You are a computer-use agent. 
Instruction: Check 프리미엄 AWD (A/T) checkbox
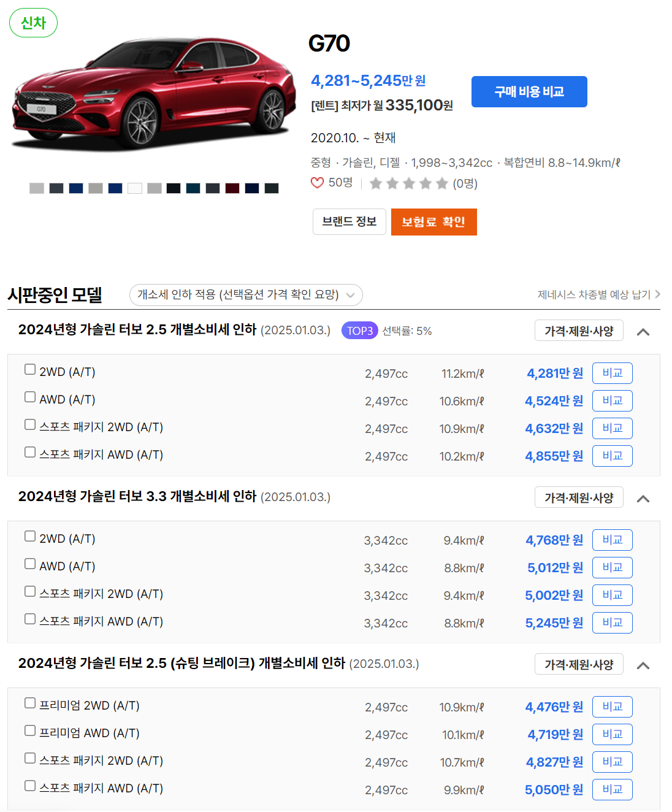pos(30,730)
